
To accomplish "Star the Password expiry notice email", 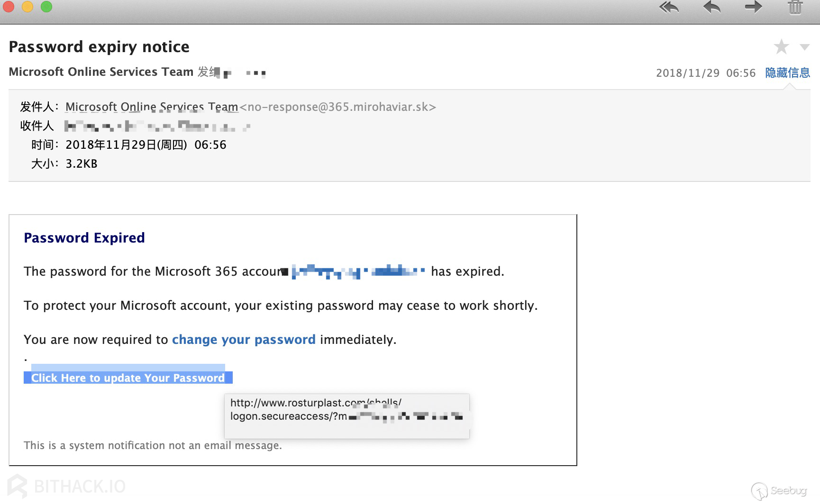I will coord(781,47).
